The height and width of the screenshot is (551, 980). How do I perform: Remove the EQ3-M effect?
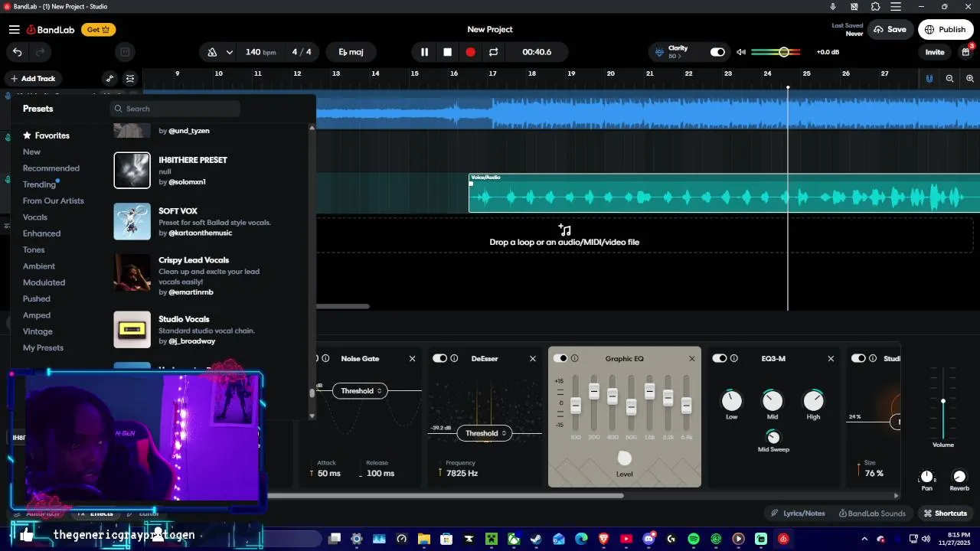831,358
